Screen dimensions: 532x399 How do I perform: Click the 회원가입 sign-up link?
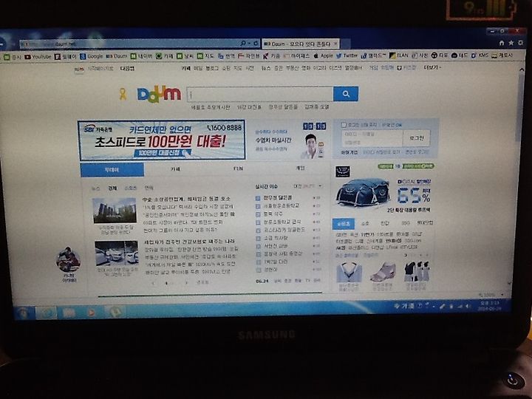tap(349, 152)
